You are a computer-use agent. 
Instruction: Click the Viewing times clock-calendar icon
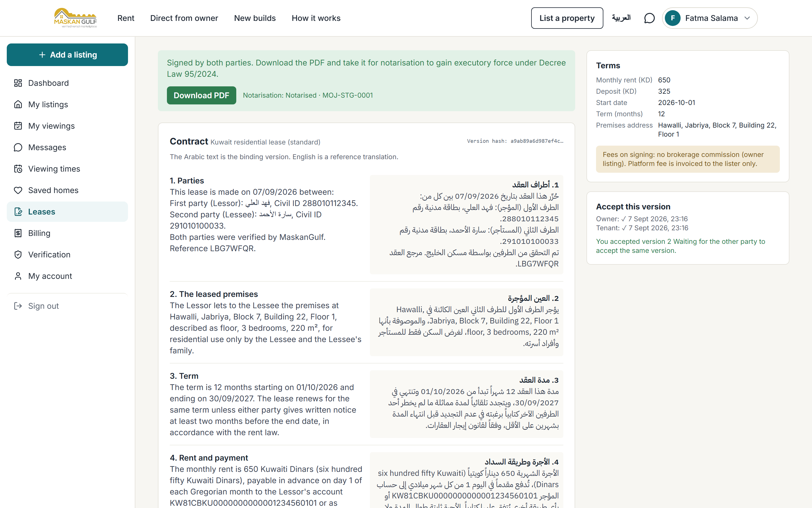[18, 169]
